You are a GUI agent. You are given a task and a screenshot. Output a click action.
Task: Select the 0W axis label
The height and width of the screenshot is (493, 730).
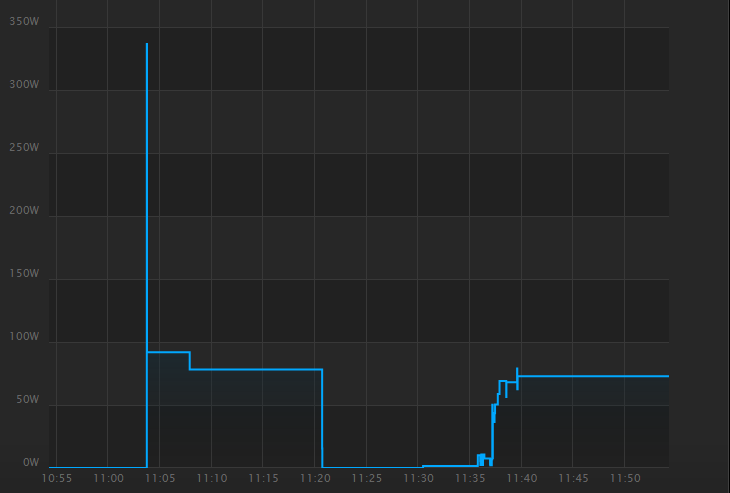click(29, 463)
